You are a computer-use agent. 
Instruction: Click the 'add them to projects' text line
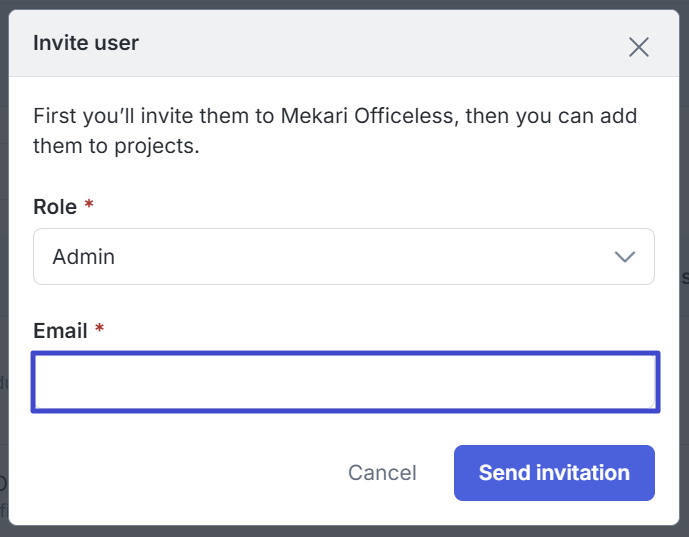click(116, 147)
